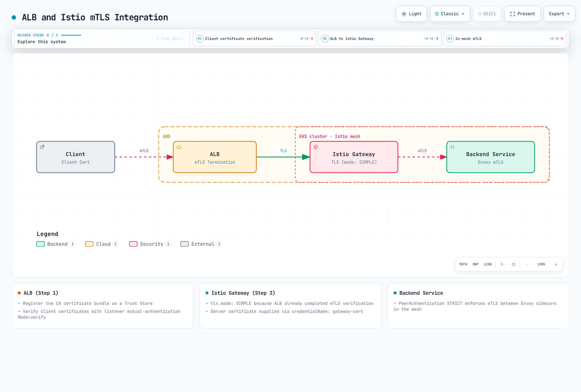Image resolution: width=581 pixels, height=392 pixels.
Task: Open the help question-mark icon
Action: (x=513, y=264)
